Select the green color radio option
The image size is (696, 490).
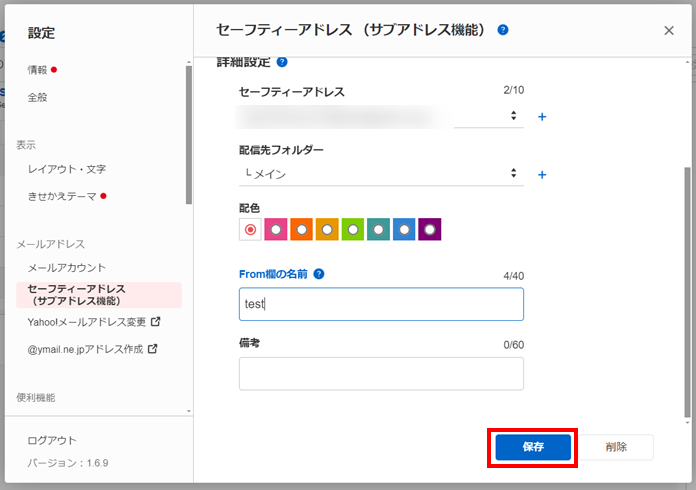[353, 230]
